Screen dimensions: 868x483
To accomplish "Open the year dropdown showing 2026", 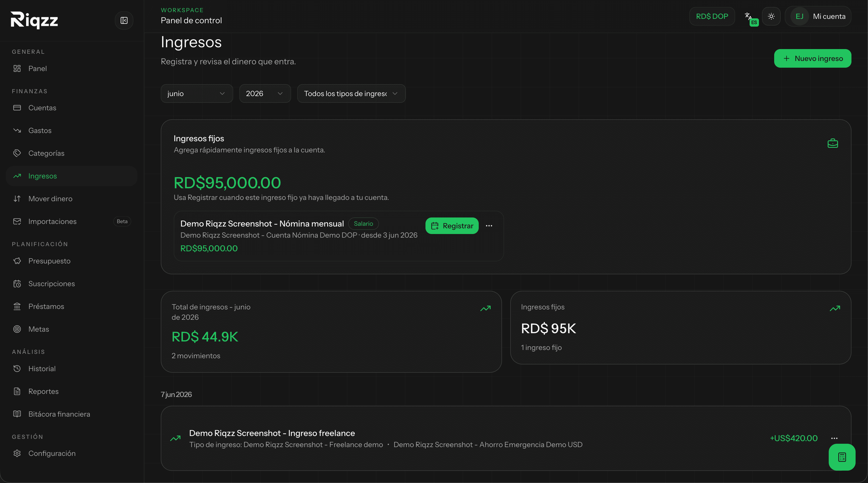I will pos(265,94).
